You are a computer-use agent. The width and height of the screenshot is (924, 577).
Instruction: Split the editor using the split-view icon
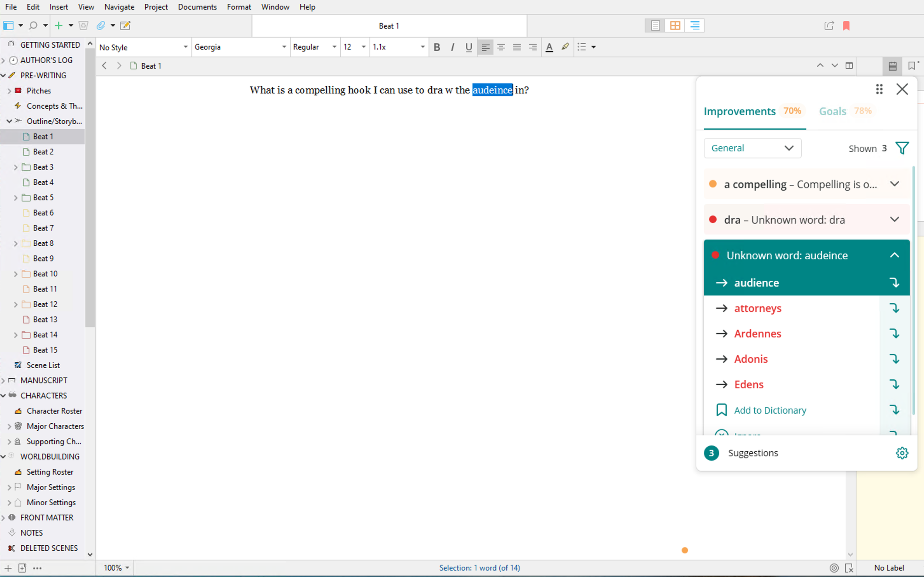(x=849, y=66)
